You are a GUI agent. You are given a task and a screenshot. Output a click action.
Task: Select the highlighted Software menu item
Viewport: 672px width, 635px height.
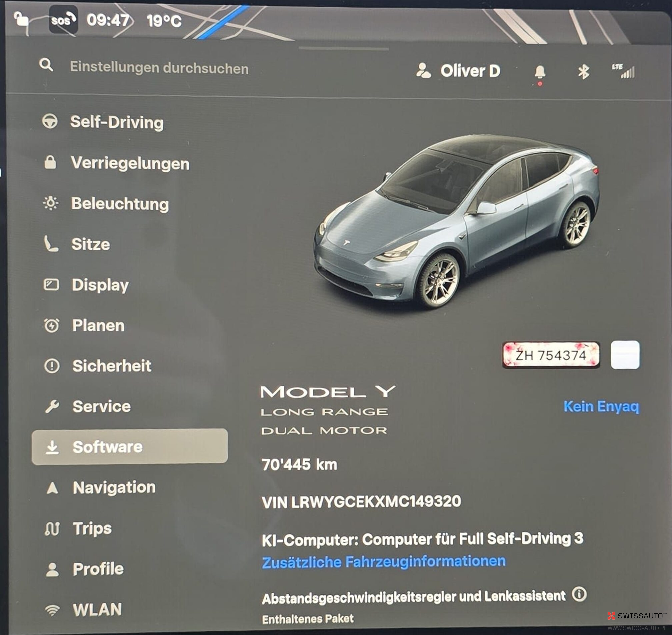click(130, 447)
